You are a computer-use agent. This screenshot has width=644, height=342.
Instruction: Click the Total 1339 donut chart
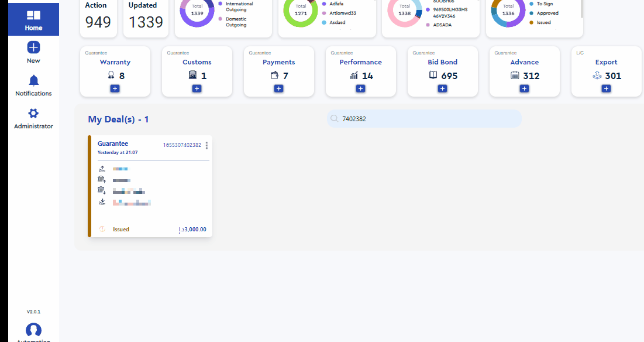(x=197, y=11)
